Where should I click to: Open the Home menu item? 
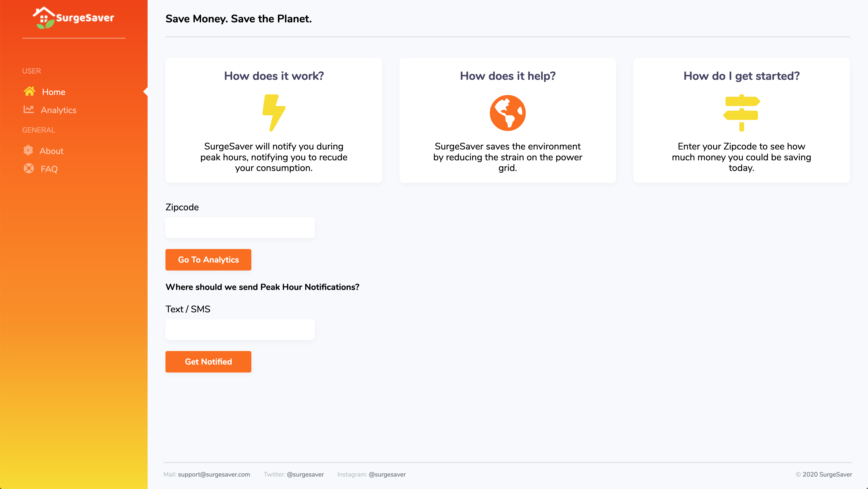54,92
